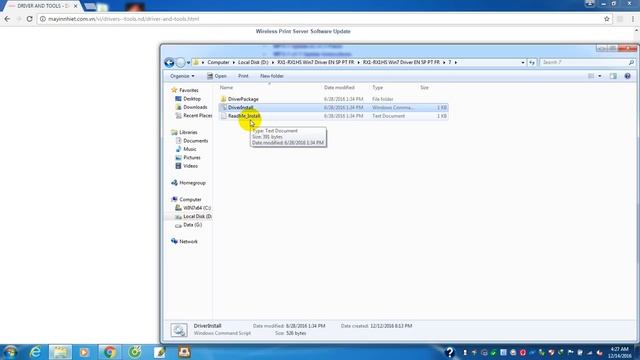The width and height of the screenshot is (640, 360).
Task: Click Favorites in the navigation pane
Action: pos(189,90)
